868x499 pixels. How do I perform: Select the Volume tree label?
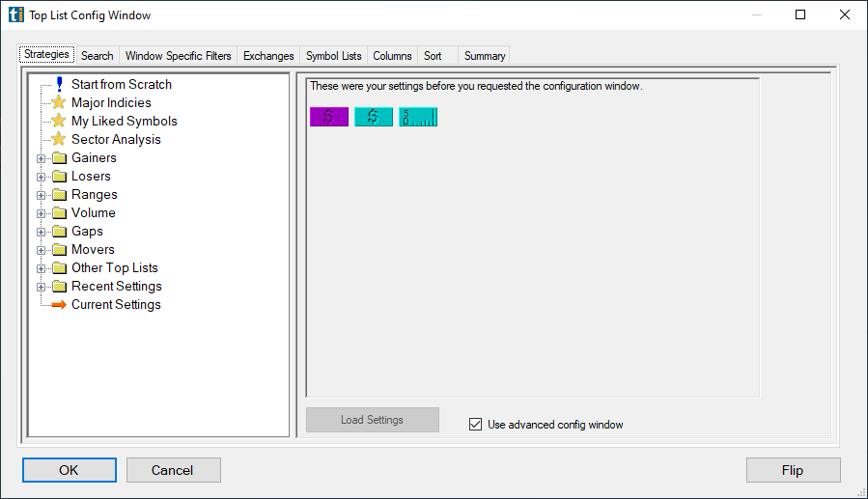tap(94, 212)
